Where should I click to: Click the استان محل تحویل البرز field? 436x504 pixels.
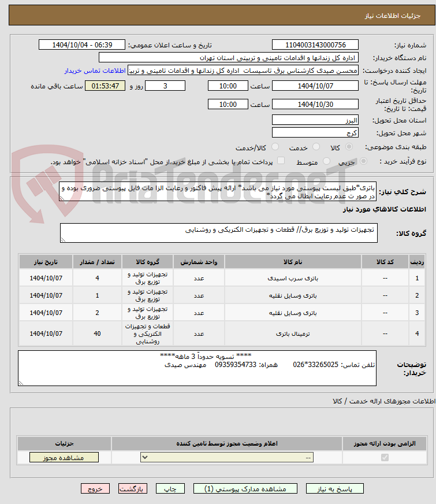315,120
